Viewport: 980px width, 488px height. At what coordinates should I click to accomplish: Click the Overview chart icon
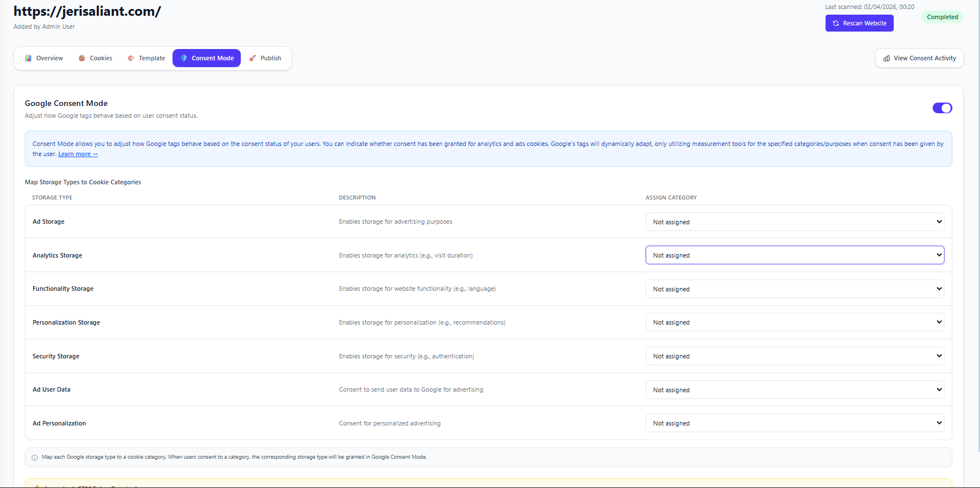28,58
